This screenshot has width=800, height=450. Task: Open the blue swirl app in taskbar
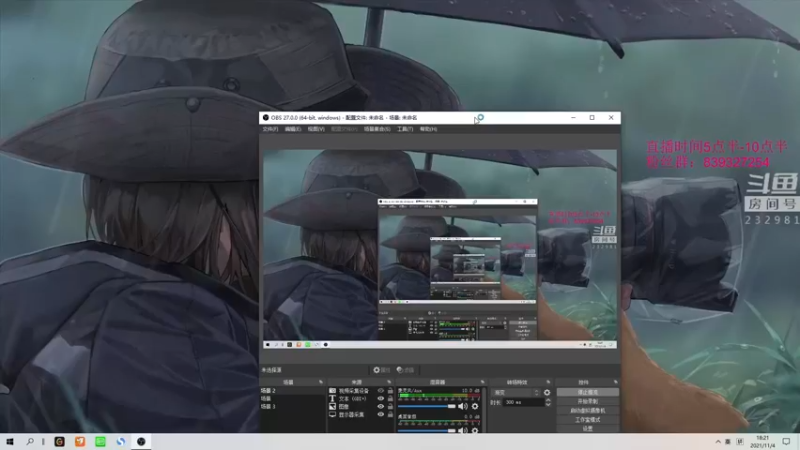(x=120, y=441)
